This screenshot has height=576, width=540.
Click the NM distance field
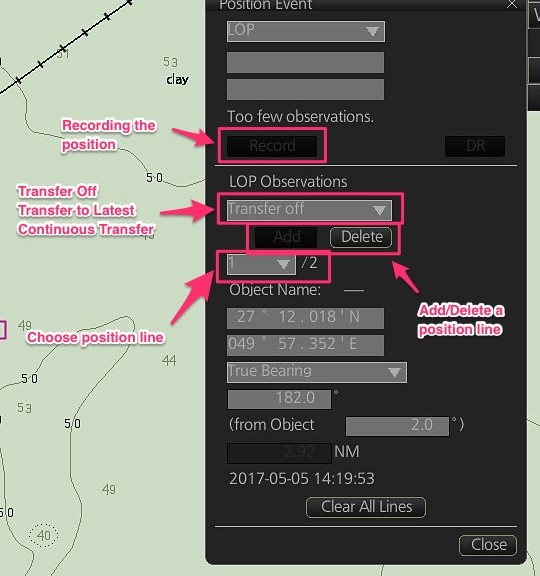279,453
